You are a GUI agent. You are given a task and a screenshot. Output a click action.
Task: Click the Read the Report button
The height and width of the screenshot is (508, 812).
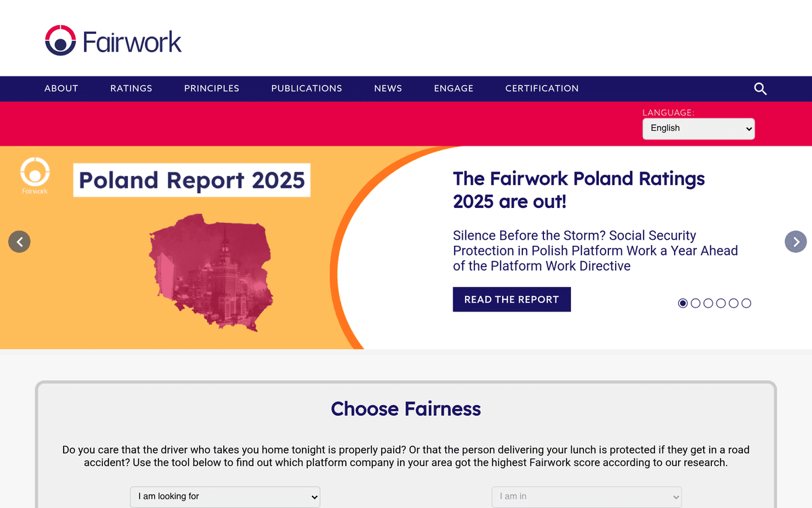click(512, 299)
